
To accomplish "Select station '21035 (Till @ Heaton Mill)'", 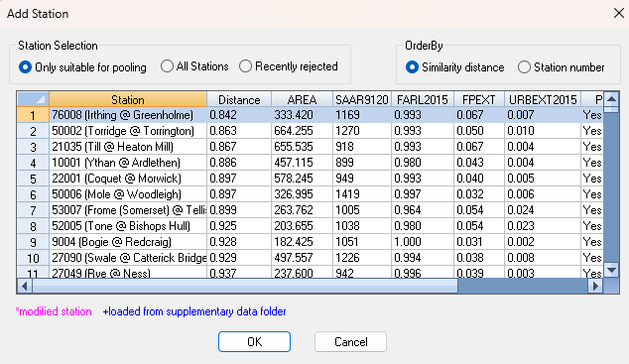I will coord(128,147).
